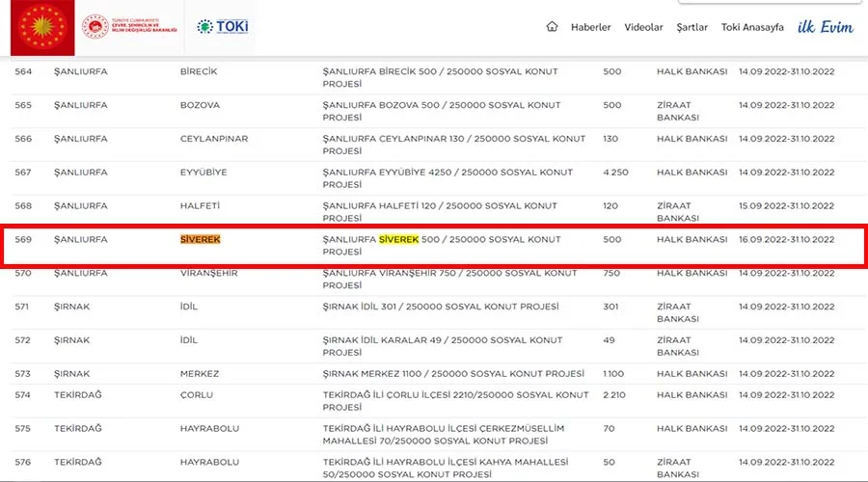Click ŞANLIURFA EYYÜBİYE 4250 project name
This screenshot has height=482, width=868.
[x=448, y=178]
